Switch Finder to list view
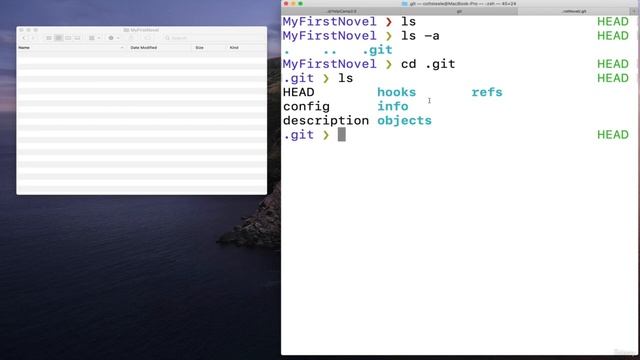 58,38
